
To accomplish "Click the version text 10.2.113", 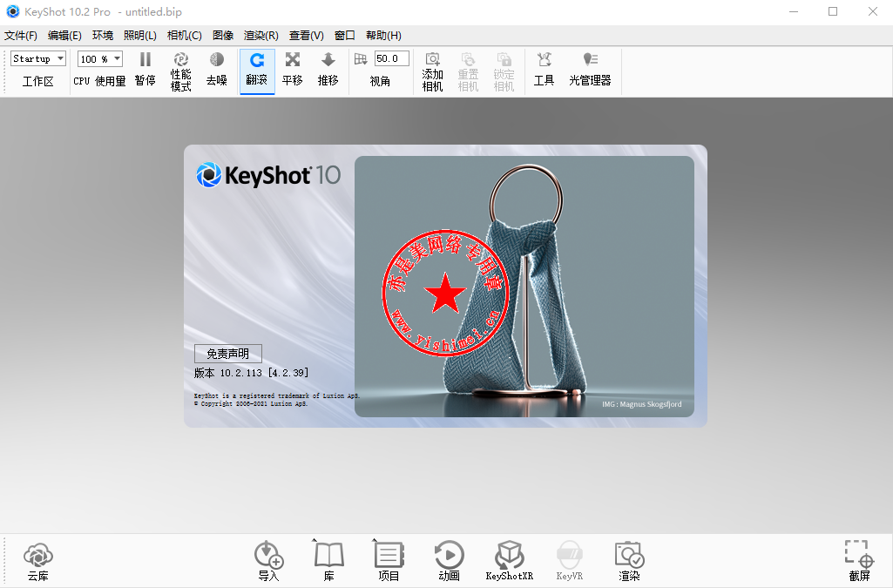I will [x=251, y=373].
